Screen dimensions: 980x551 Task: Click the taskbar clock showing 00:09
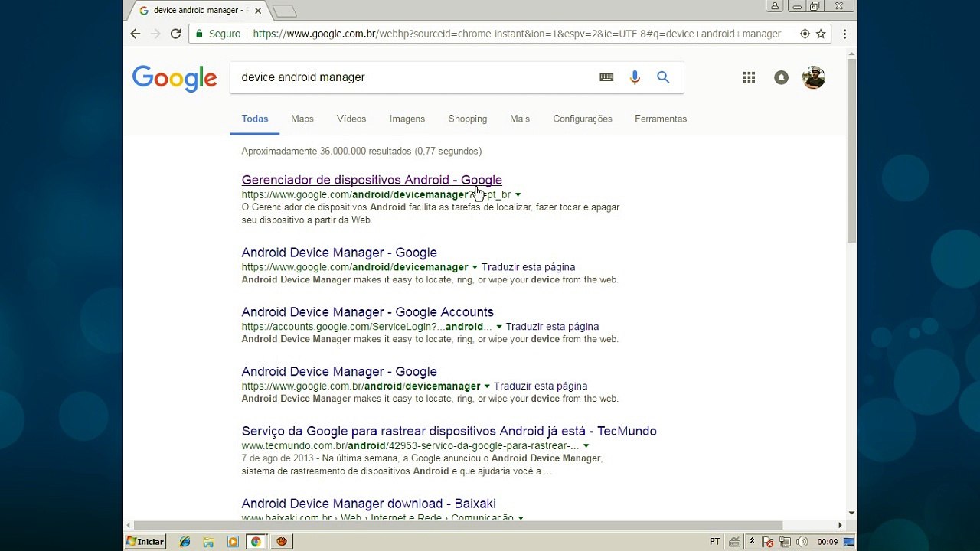tap(827, 542)
